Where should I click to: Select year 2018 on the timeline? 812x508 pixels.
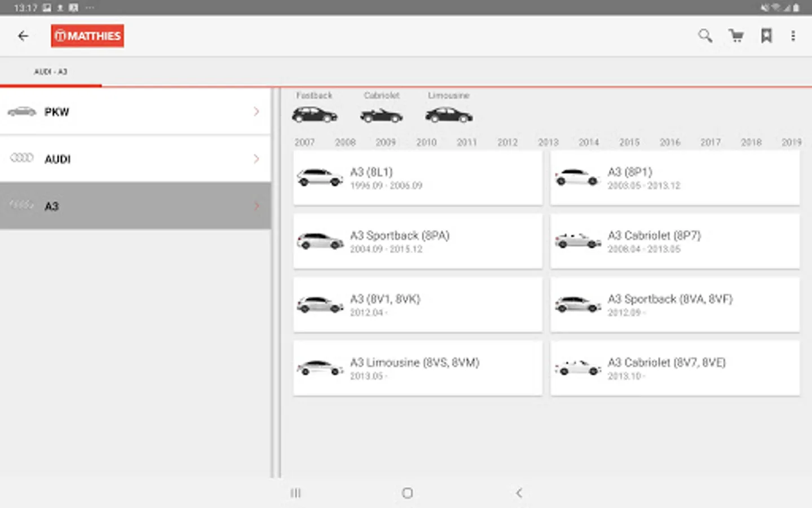(x=751, y=142)
